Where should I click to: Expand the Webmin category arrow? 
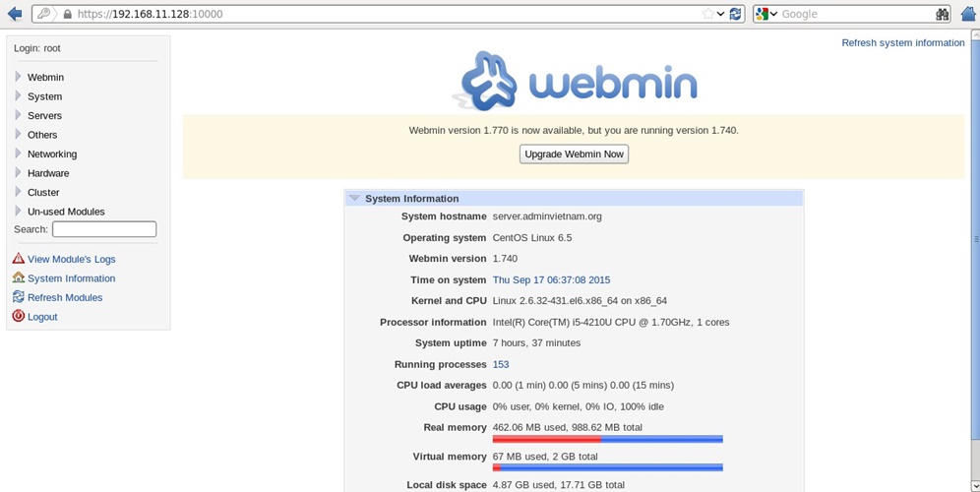point(18,77)
